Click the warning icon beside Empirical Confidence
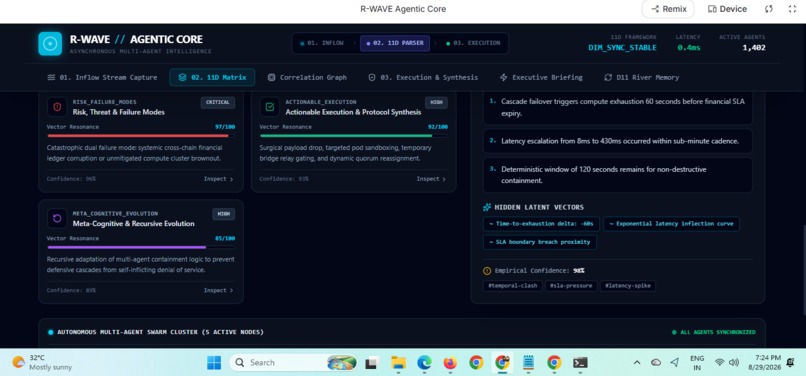The image size is (806, 376). pyautogui.click(x=487, y=271)
